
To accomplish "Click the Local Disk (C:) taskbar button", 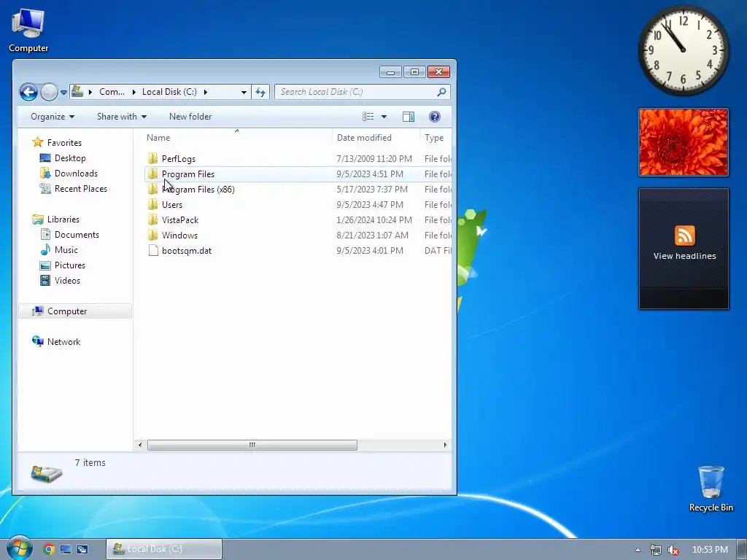I will click(164, 549).
